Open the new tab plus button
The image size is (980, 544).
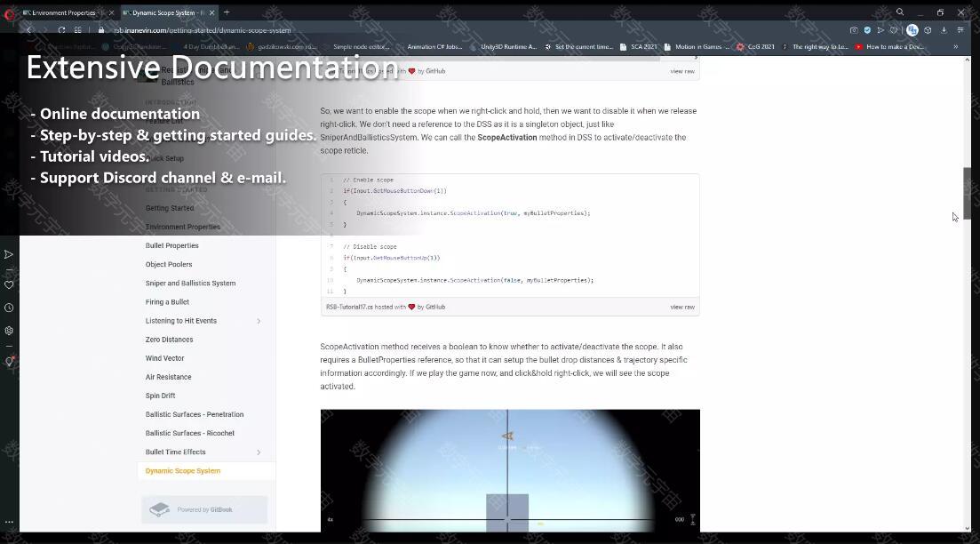pos(227,12)
